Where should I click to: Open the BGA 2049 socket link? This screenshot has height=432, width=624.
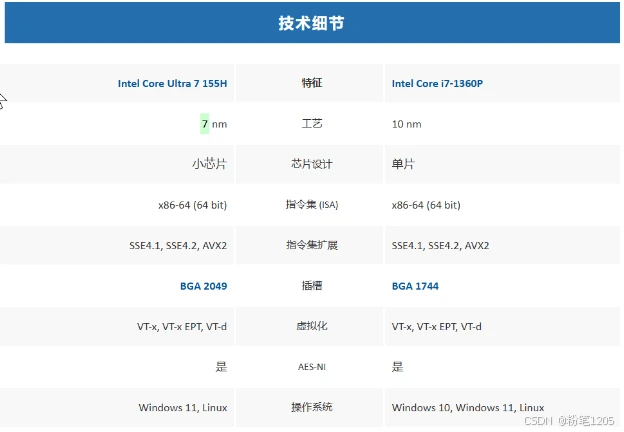point(203,286)
